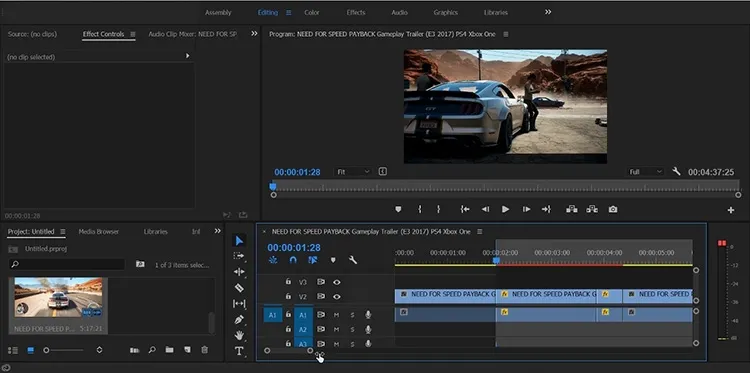The width and height of the screenshot is (750, 373).
Task: Open the Media Browser tab
Action: [99, 231]
